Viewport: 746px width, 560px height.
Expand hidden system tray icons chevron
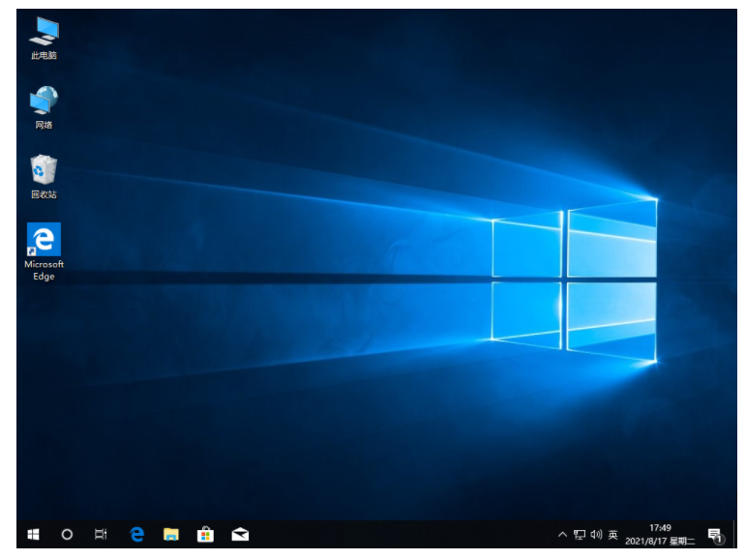click(x=562, y=534)
